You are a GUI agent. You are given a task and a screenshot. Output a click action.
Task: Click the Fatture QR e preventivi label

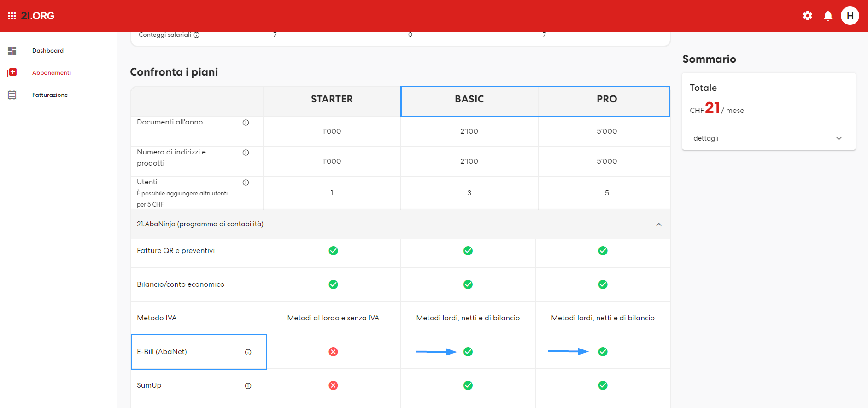[176, 251]
